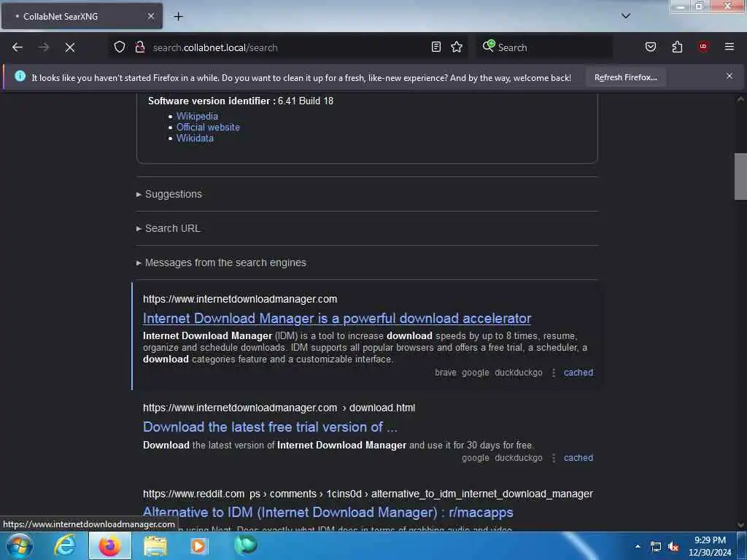This screenshot has width=747, height=560.
Task: Focus the Search toolbar field
Action: 543,47
